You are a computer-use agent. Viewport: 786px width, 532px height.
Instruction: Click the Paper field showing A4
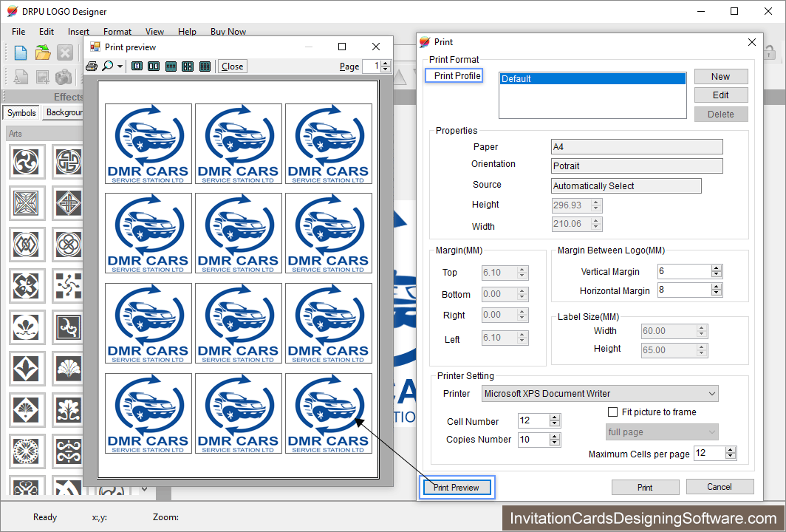coord(637,147)
